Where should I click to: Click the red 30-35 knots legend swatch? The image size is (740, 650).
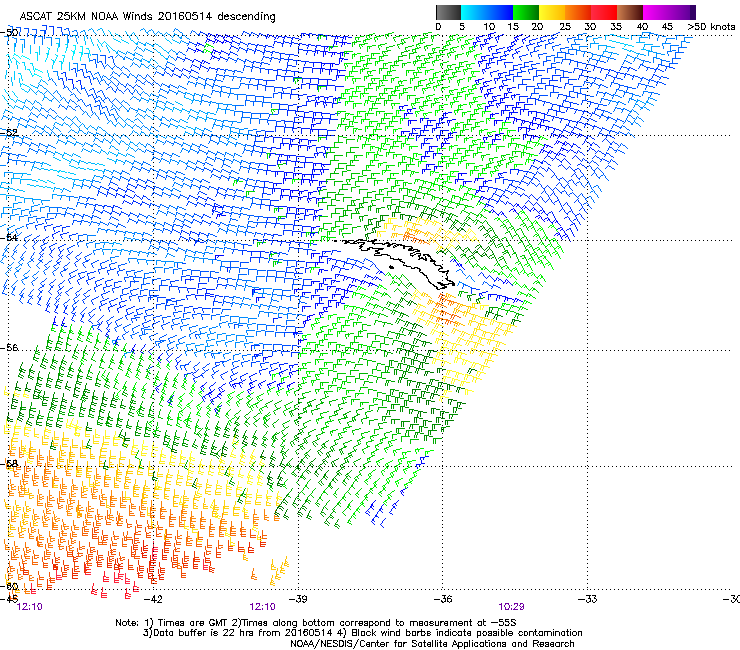[x=604, y=12]
